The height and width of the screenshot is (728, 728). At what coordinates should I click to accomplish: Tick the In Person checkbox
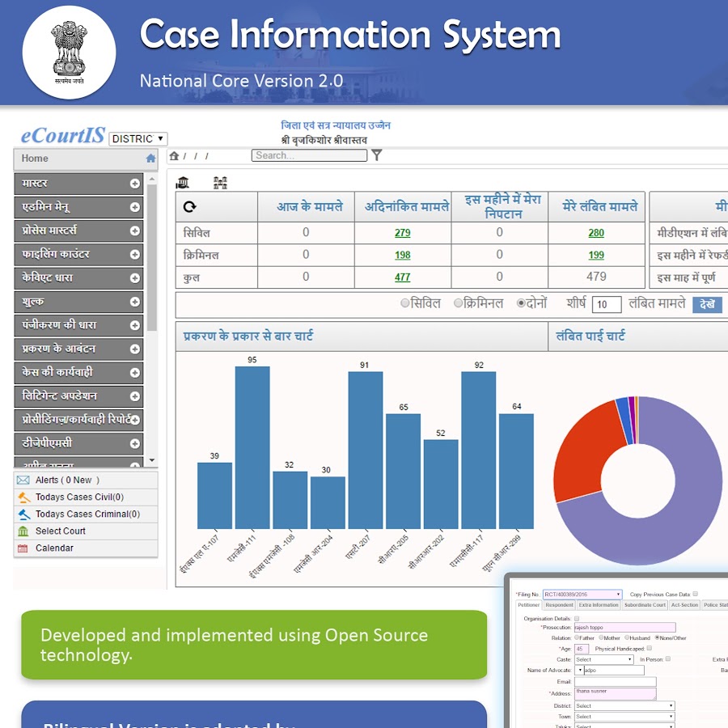click(x=667, y=658)
